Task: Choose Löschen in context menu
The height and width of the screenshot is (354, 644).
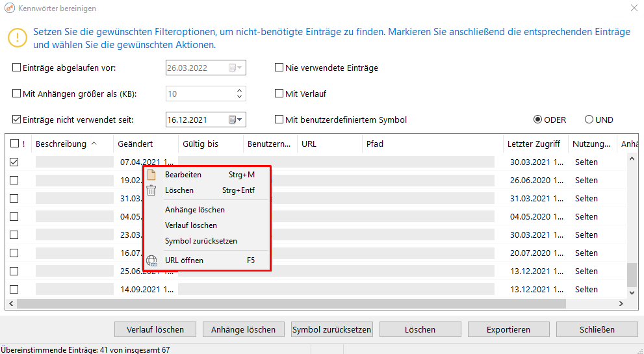Action: click(207, 190)
